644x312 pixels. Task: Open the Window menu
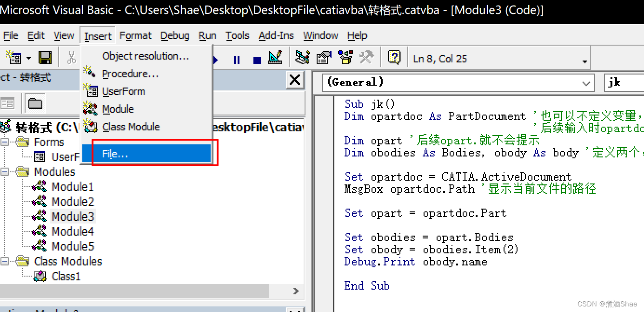(321, 35)
